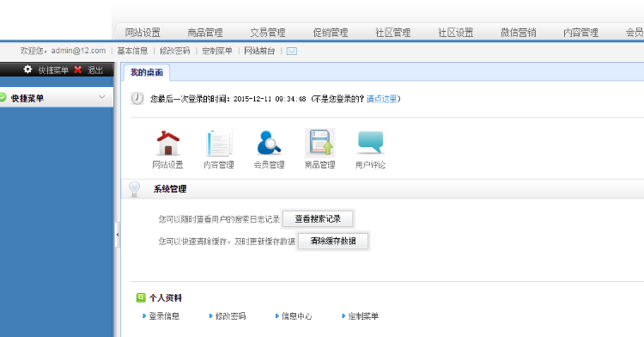Click the lightbulb icon next to 系统管理
Viewport: 644px width, 337px height.
pyautogui.click(x=134, y=189)
